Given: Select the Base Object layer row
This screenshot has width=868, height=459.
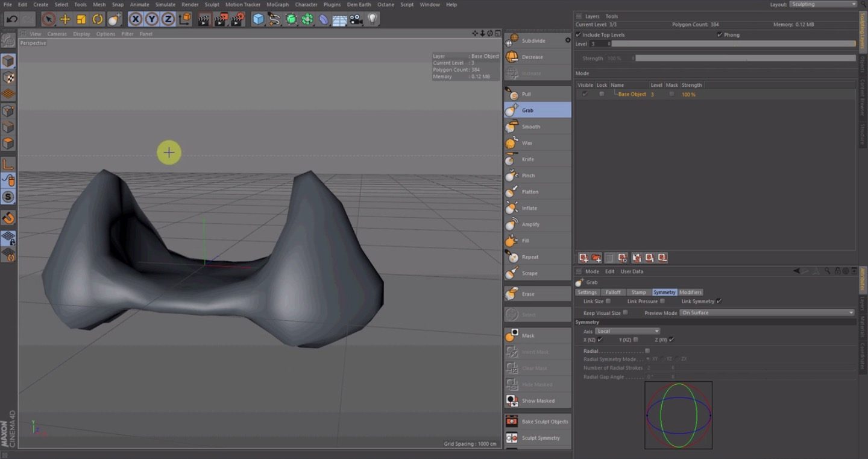Looking at the screenshot, I should click(715, 94).
